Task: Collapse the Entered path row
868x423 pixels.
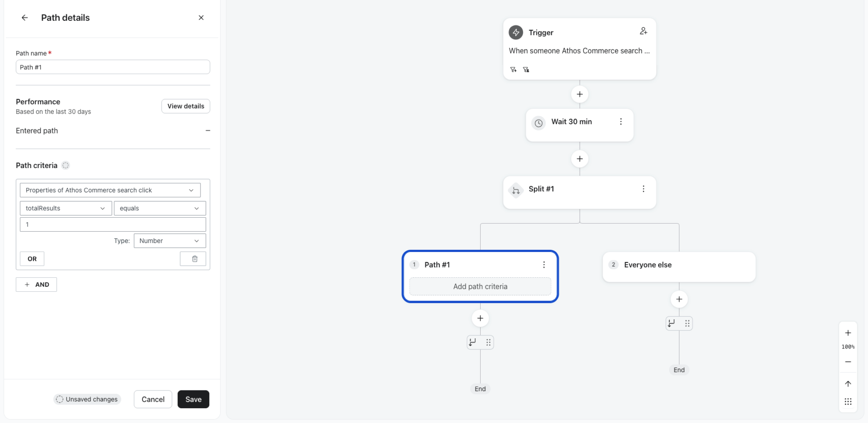Action: pos(208,131)
